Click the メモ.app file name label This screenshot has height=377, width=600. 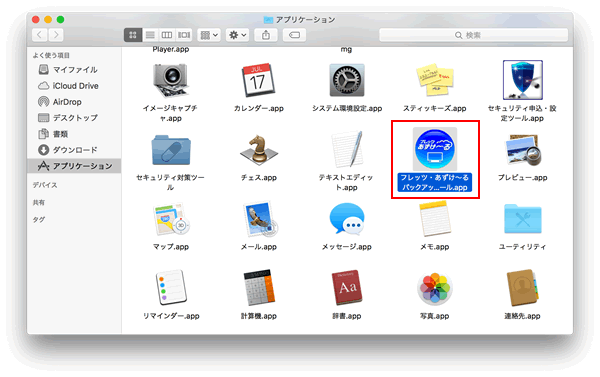[x=435, y=247]
